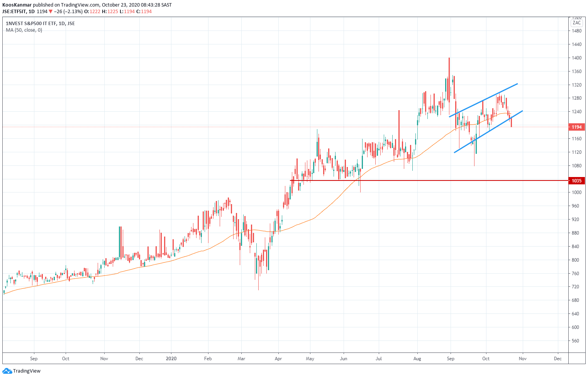This screenshot has width=588, height=378.
Task: Click the Aug label on time axis
Action: [417, 359]
